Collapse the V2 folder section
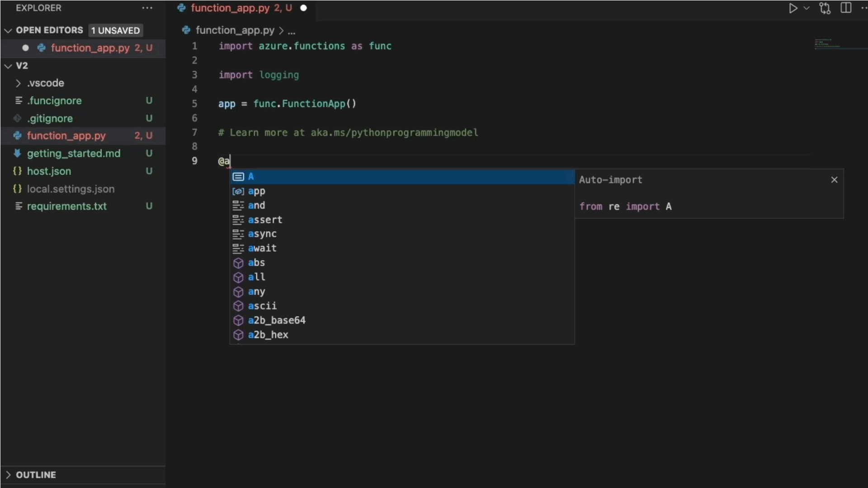The height and width of the screenshot is (488, 868). tap(8, 66)
